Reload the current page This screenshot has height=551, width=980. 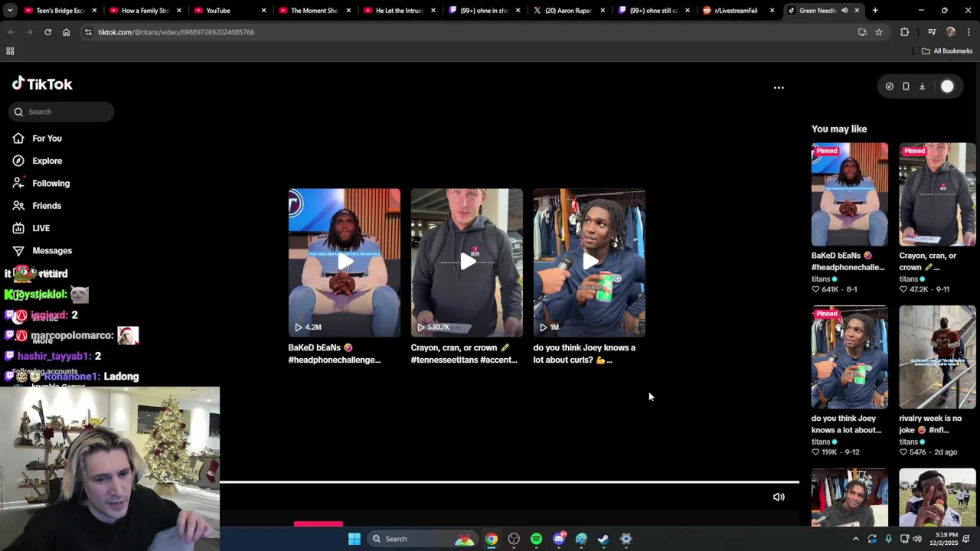click(x=47, y=32)
